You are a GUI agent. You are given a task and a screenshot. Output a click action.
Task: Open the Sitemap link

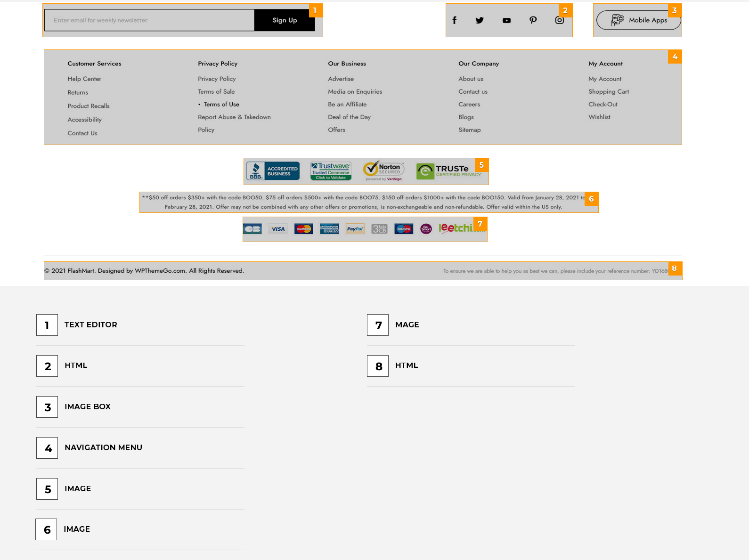(x=470, y=130)
